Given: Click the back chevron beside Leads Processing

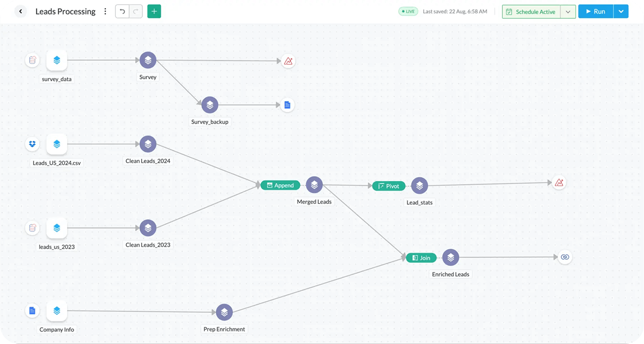Looking at the screenshot, I should pos(20,11).
